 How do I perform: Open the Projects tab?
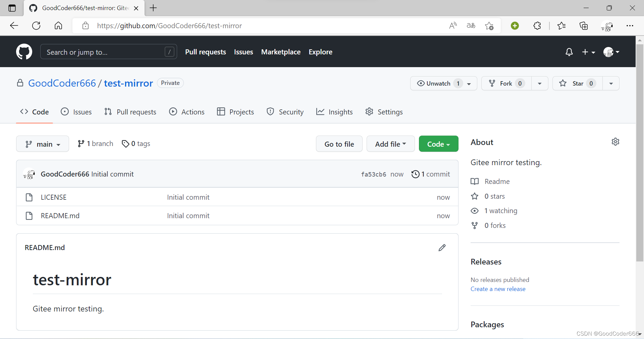[235, 112]
